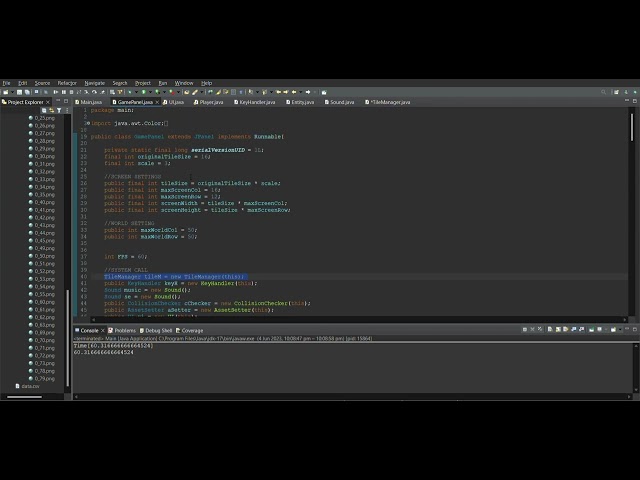
Task: Click the editor horizontal scrollbar
Action: coord(359,320)
